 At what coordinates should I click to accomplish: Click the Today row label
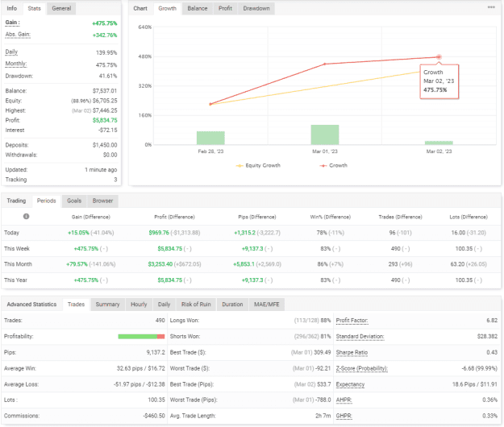coord(11,233)
